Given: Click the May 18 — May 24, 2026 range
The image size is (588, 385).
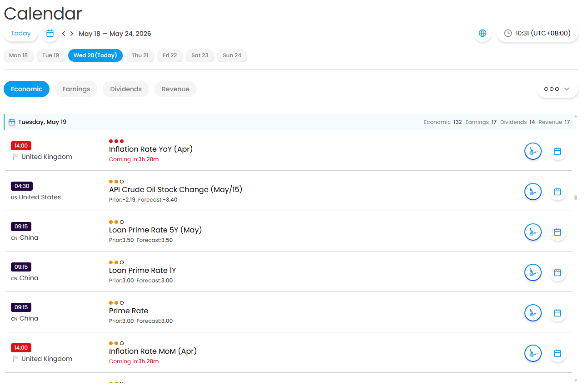Looking at the screenshot, I should [115, 34].
